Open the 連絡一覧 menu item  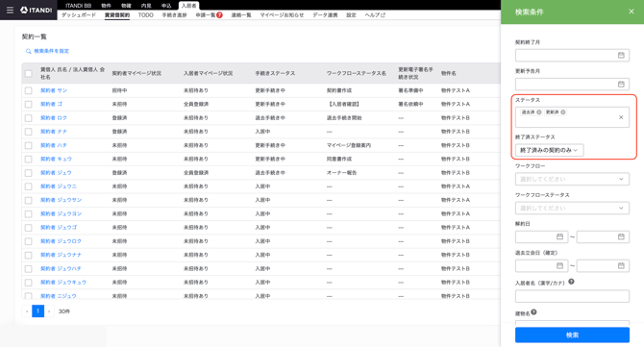(241, 15)
